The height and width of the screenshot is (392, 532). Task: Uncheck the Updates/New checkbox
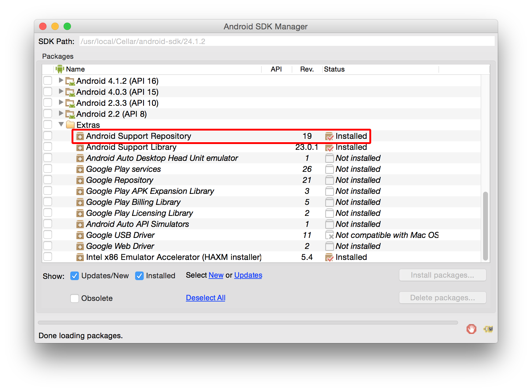[74, 276]
